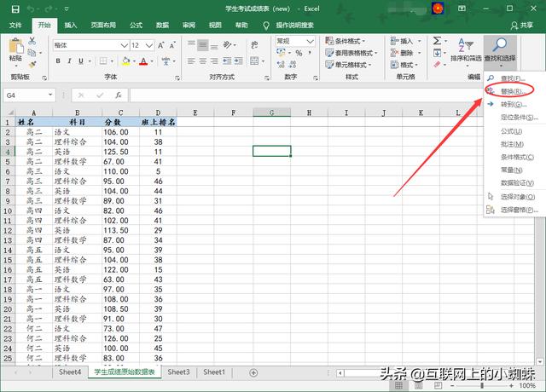The width and height of the screenshot is (546, 392).
Task: Save the workbook via the floppy disk icon
Action: click(x=15, y=9)
